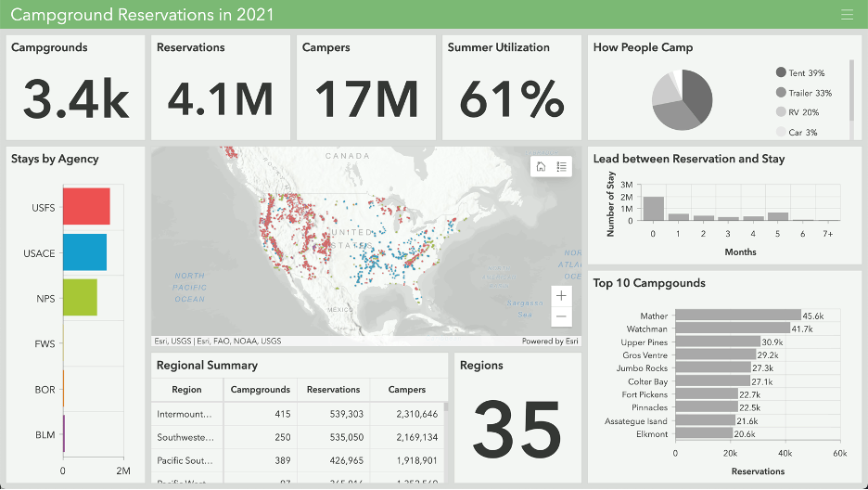Zoom in on the map
The image size is (868, 490).
point(561,296)
